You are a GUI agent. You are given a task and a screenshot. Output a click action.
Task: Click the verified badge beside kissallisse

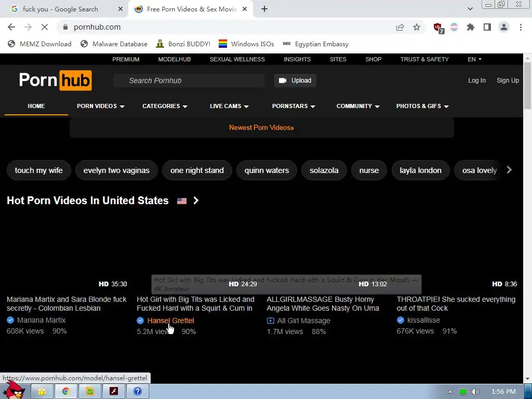pos(401,320)
